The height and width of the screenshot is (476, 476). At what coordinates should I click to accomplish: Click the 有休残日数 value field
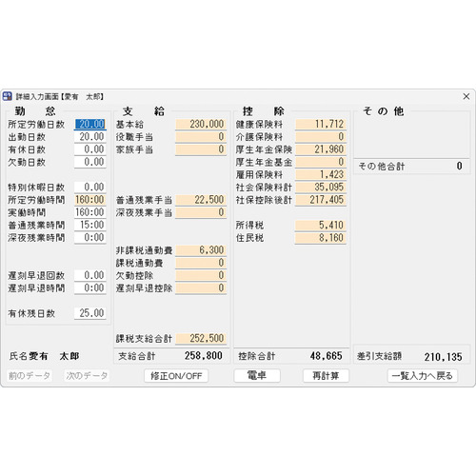click(90, 313)
